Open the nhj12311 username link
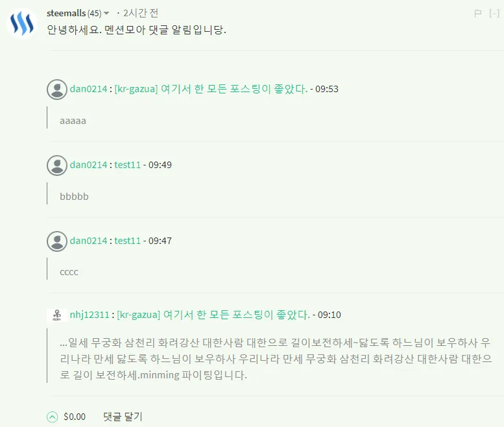The height and width of the screenshot is (427, 504). [x=90, y=315]
